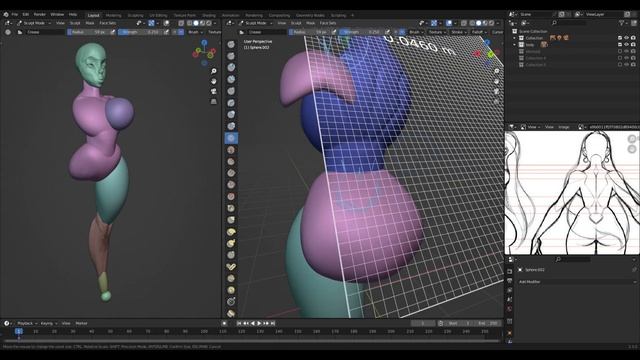
Task: Switch to the UV Editing workspace tab
Action: pos(158,16)
